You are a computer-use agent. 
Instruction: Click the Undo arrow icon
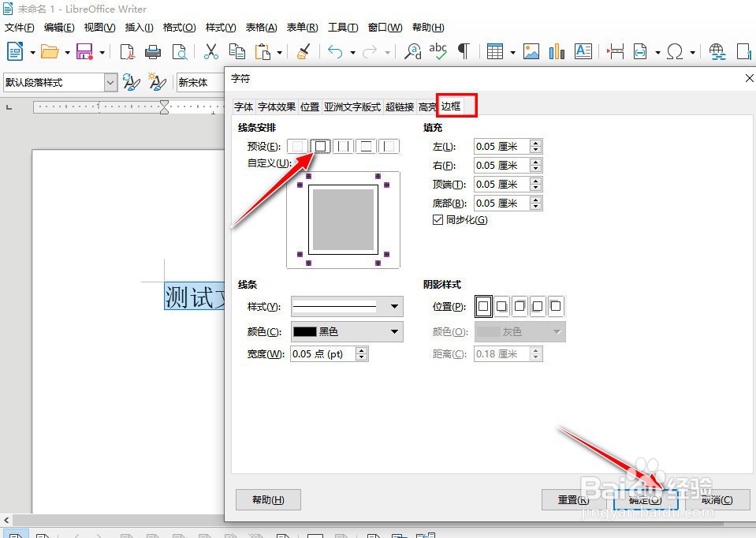[335, 51]
